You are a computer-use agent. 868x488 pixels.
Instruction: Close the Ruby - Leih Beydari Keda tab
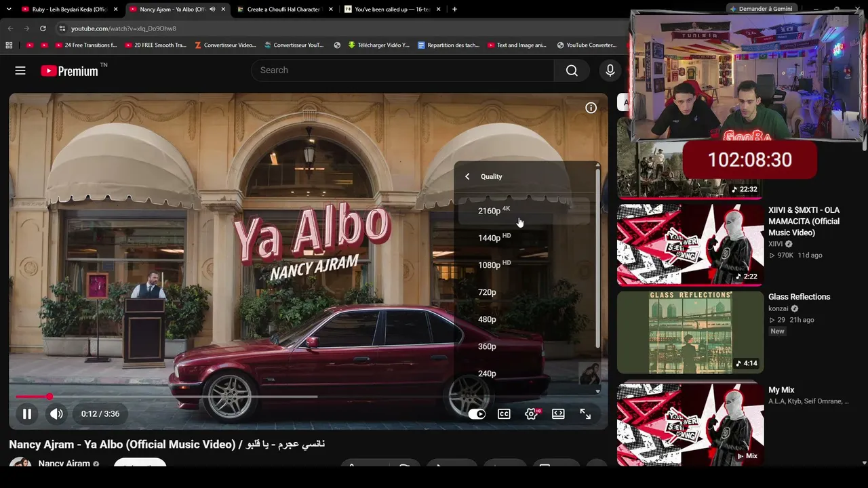(x=115, y=9)
